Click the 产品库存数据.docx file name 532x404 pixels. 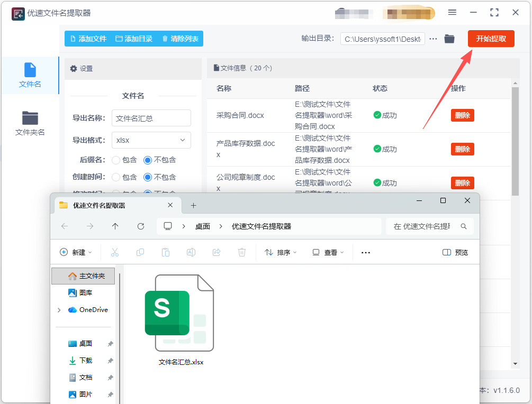pyautogui.click(x=246, y=149)
